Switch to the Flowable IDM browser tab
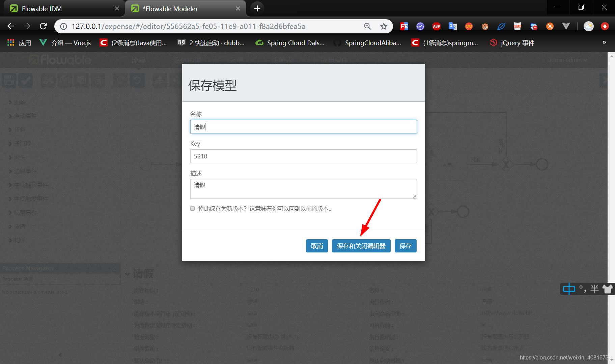 point(42,8)
